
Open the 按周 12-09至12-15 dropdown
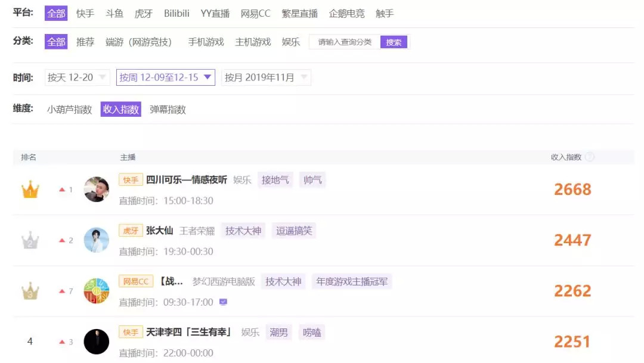click(x=166, y=77)
